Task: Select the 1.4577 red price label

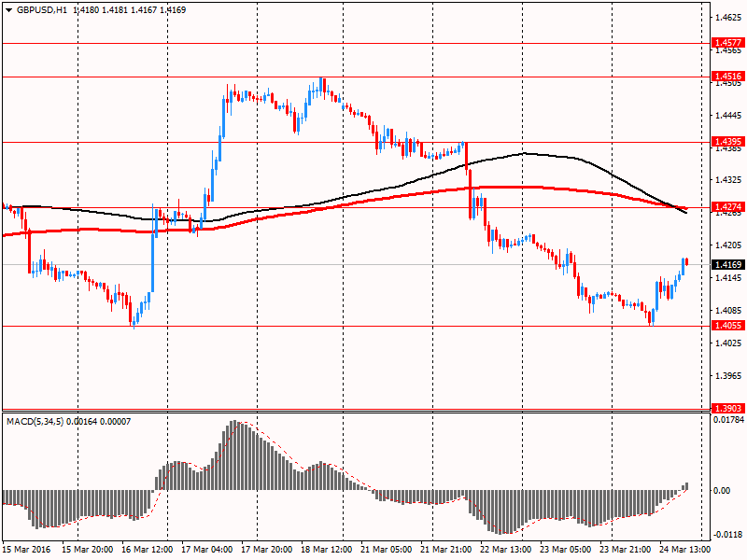Action: [x=728, y=43]
